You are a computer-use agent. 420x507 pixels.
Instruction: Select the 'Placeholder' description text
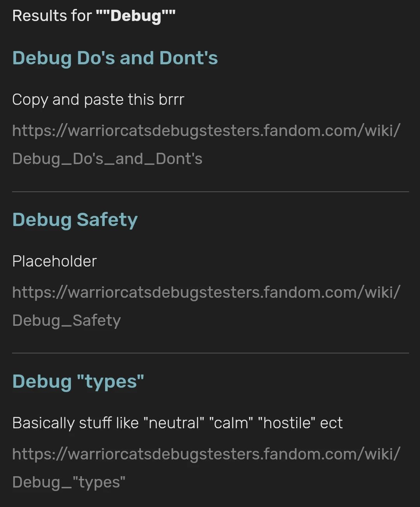tap(54, 261)
